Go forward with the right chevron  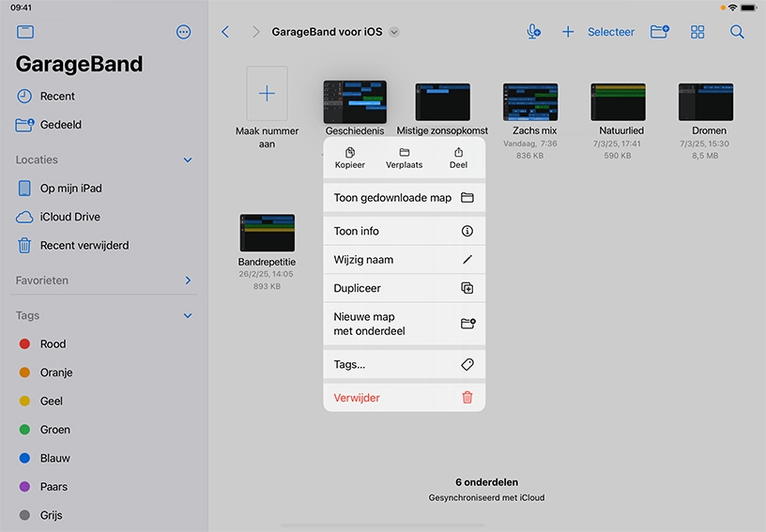click(x=255, y=32)
